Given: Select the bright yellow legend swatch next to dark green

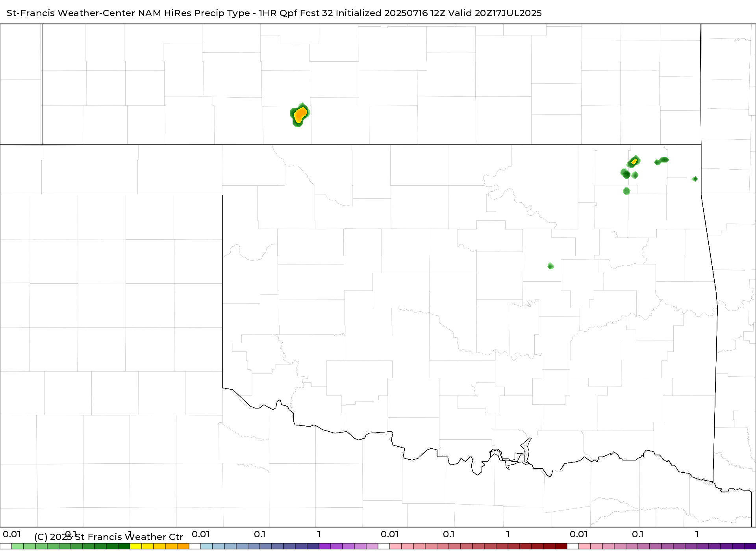Looking at the screenshot, I should tap(136, 546).
